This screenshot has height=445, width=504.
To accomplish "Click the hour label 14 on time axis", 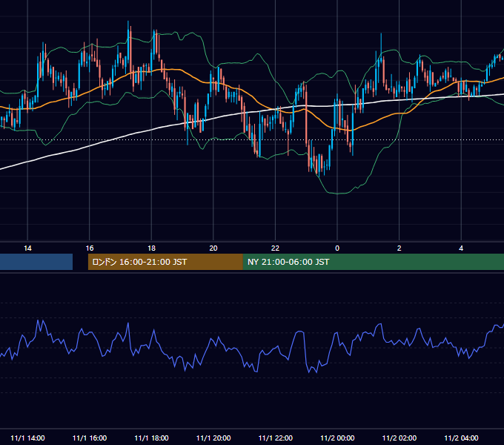I will (x=27, y=248).
